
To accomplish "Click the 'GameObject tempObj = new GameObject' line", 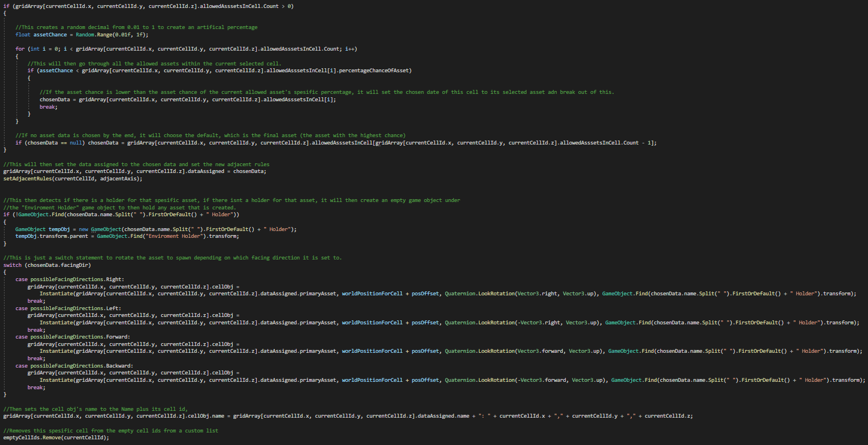I will tap(156, 229).
